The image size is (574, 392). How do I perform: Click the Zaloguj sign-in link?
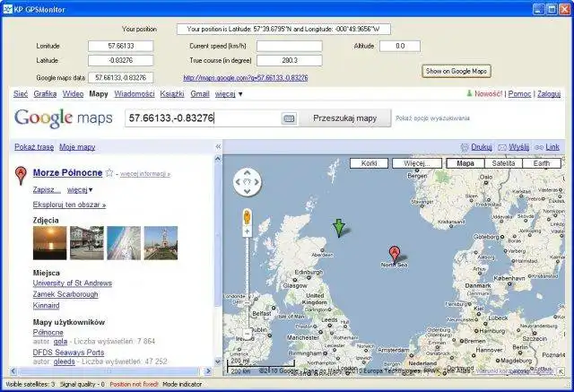pos(549,93)
